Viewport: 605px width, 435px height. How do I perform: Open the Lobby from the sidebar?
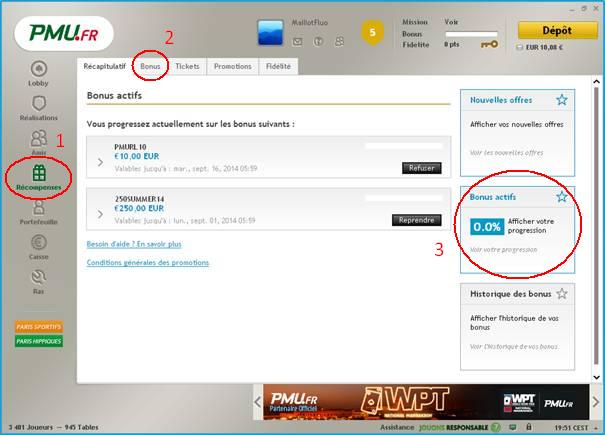pyautogui.click(x=38, y=74)
